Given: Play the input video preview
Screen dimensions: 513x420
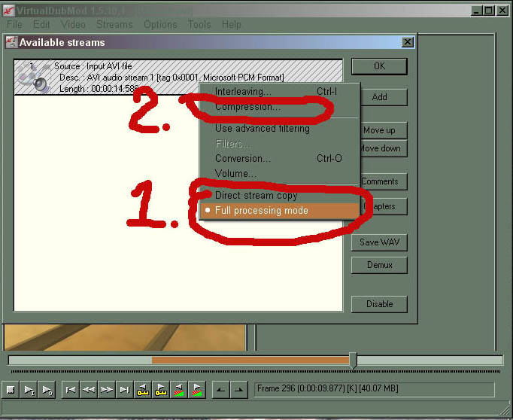Looking at the screenshot, I should pyautogui.click(x=29, y=390).
